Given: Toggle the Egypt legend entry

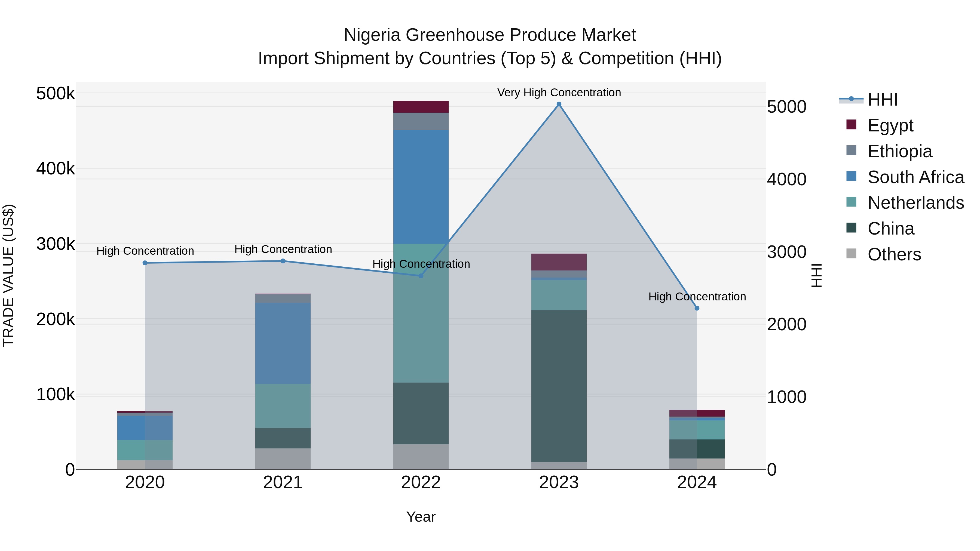Looking at the screenshot, I should click(x=880, y=125).
